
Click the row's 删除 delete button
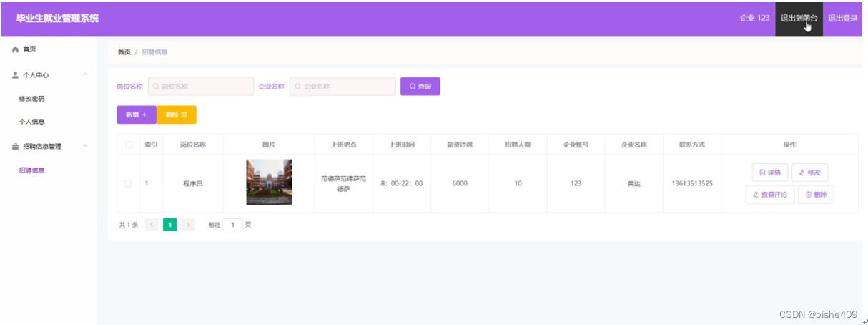[x=816, y=195]
